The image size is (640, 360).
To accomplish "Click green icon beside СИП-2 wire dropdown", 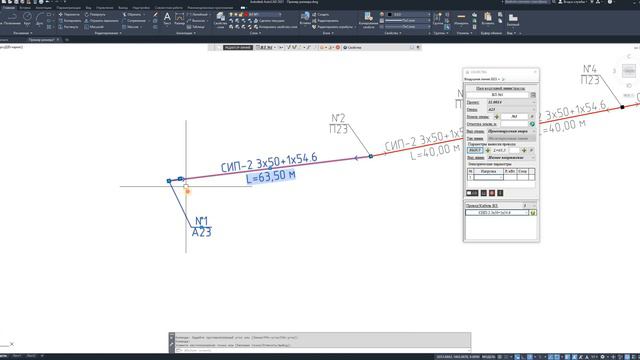I will [x=533, y=213].
